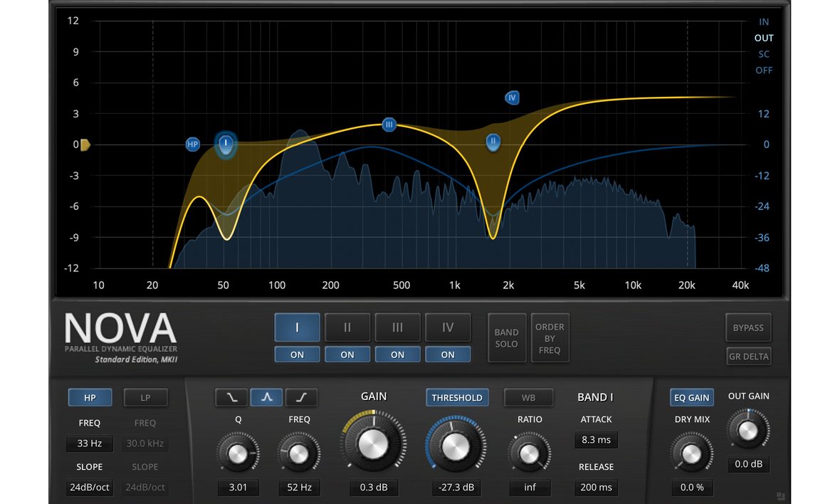Click the dry mix value field 0.0 %
Screen dimensions: 840x504
[692, 488]
